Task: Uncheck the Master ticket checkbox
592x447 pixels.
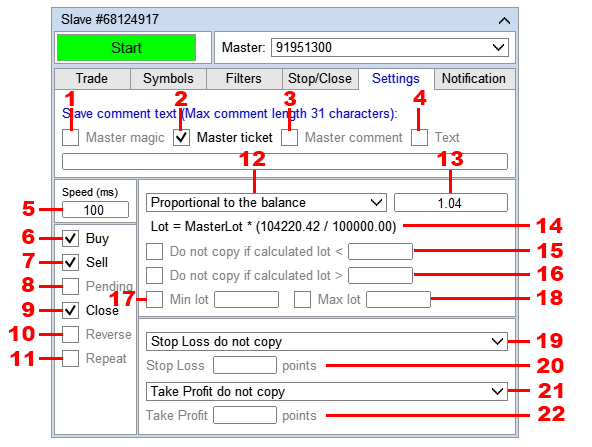Action: click(x=182, y=137)
